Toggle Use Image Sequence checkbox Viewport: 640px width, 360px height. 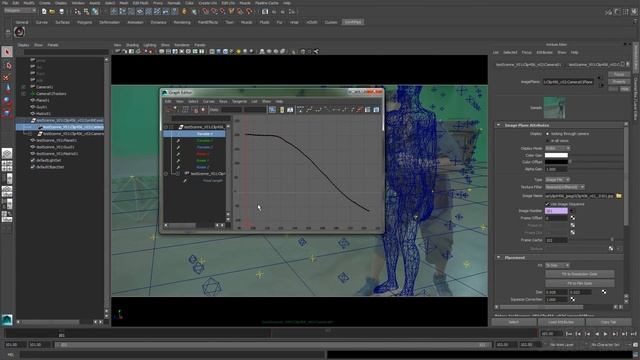(547, 204)
